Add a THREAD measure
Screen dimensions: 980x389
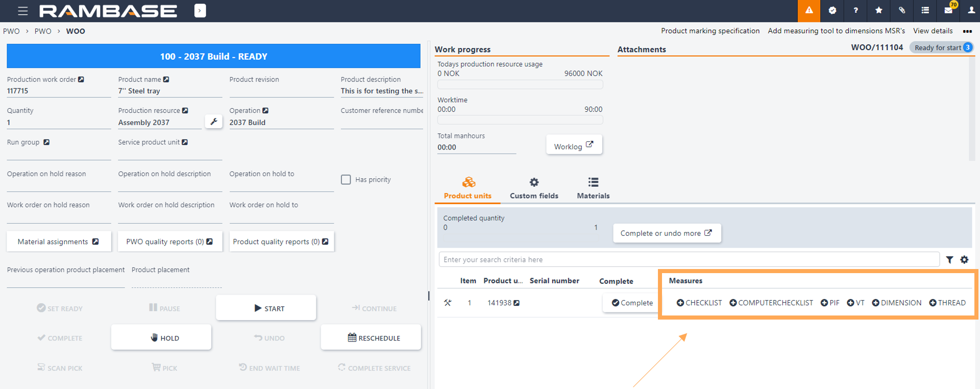(947, 303)
